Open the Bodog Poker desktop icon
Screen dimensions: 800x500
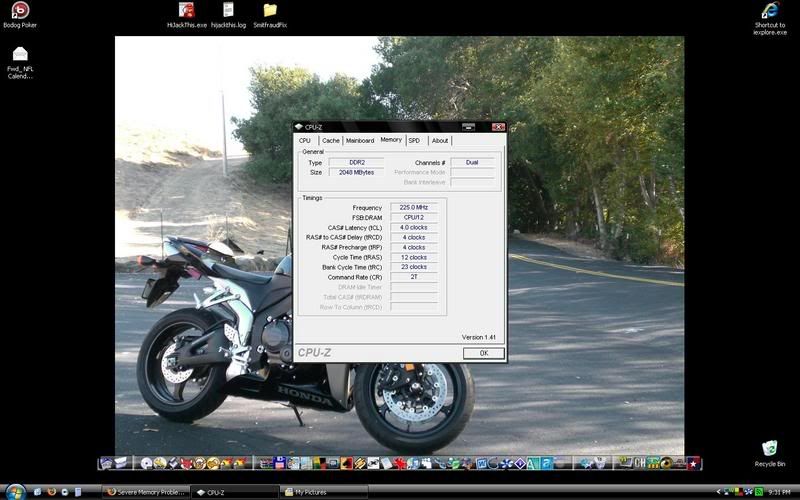[x=19, y=11]
